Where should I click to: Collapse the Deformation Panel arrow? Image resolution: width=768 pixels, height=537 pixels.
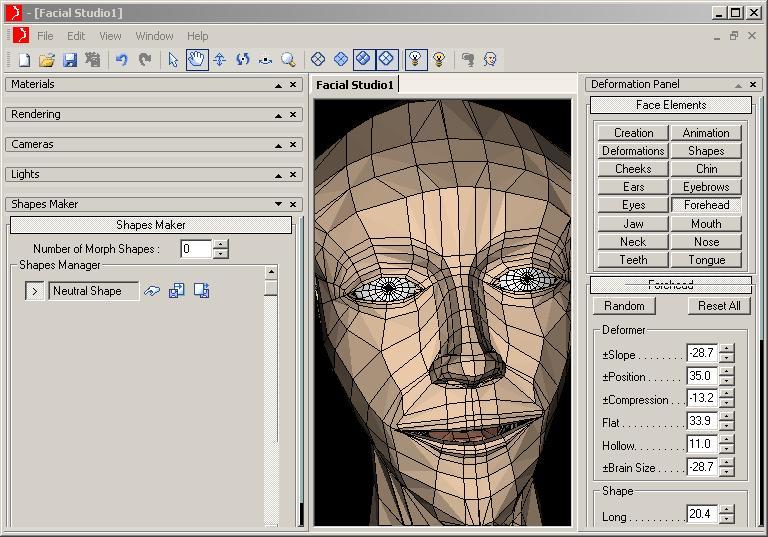[x=738, y=85]
